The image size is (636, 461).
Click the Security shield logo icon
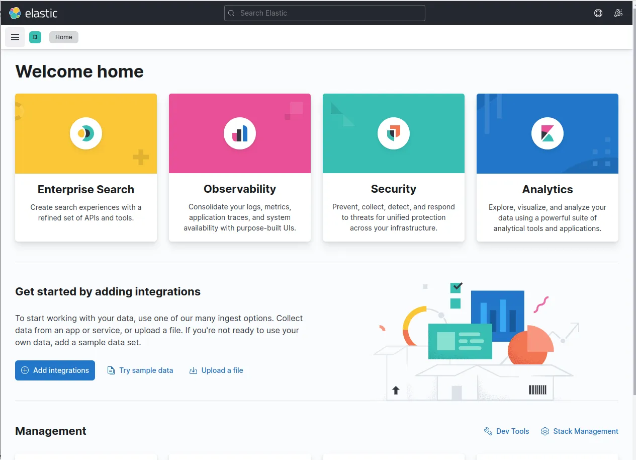(x=393, y=133)
